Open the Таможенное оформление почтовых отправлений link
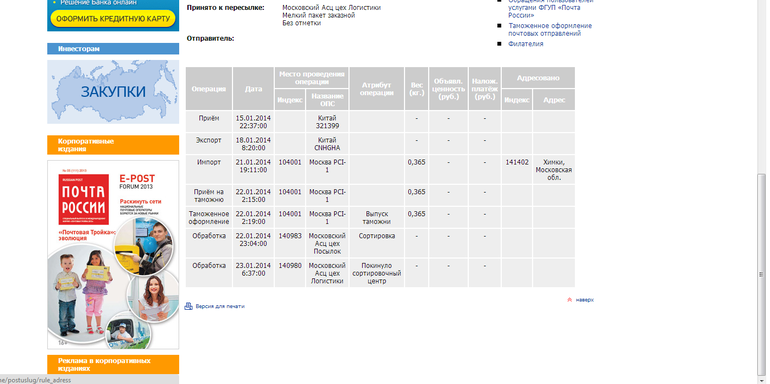The width and height of the screenshot is (770, 384). (550, 29)
